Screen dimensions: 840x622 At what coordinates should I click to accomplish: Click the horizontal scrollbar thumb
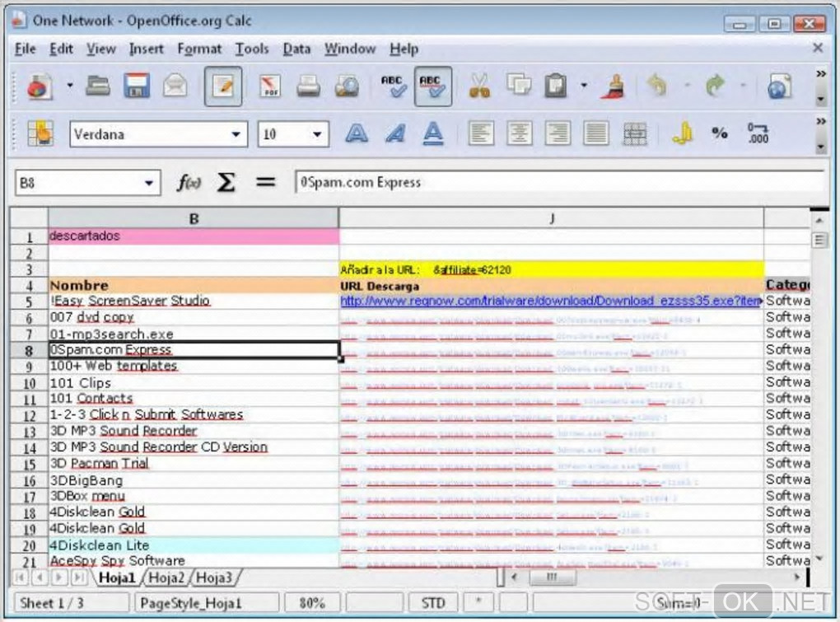tap(552, 577)
